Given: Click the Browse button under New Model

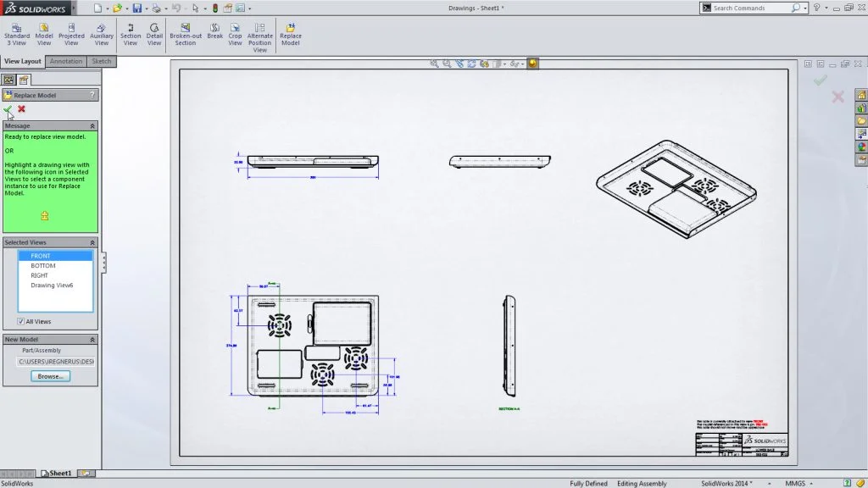Looking at the screenshot, I should [49, 375].
